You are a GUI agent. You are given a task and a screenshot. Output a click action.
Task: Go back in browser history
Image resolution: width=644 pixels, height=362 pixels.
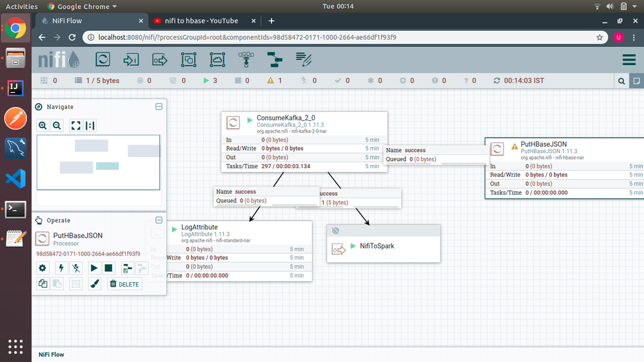pyautogui.click(x=42, y=37)
